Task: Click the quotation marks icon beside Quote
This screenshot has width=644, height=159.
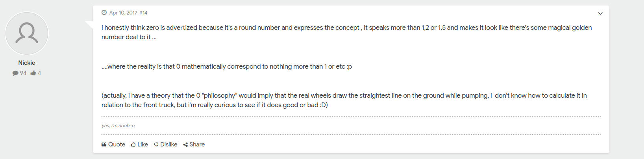Action: point(104,144)
